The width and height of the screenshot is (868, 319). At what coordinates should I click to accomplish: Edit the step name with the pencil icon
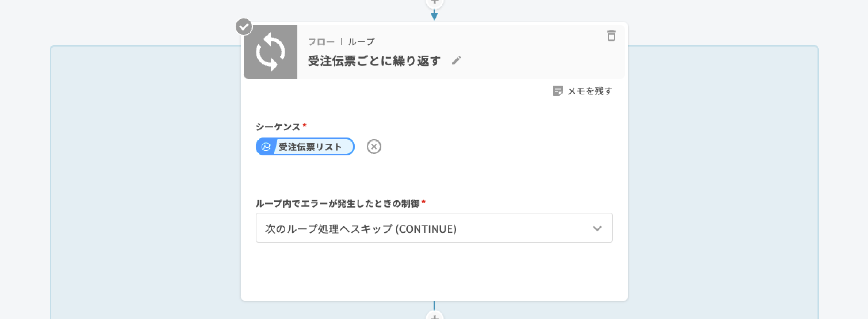coord(456,61)
